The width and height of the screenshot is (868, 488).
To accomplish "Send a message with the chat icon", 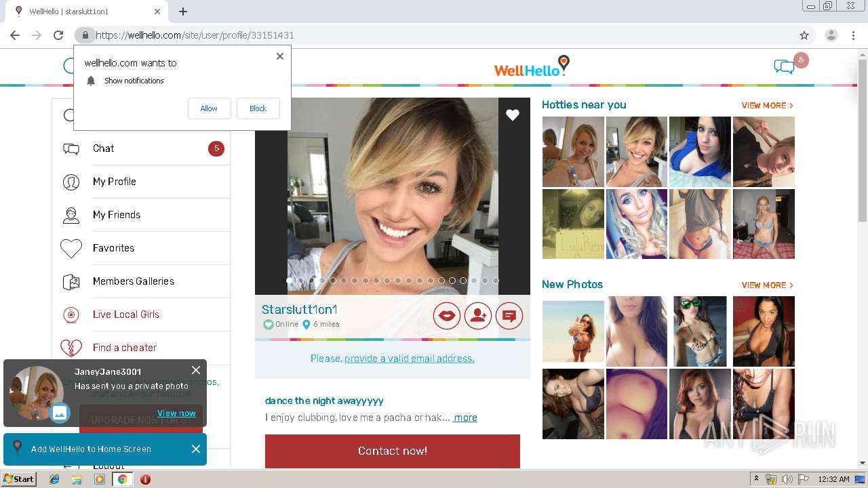I will pos(509,316).
